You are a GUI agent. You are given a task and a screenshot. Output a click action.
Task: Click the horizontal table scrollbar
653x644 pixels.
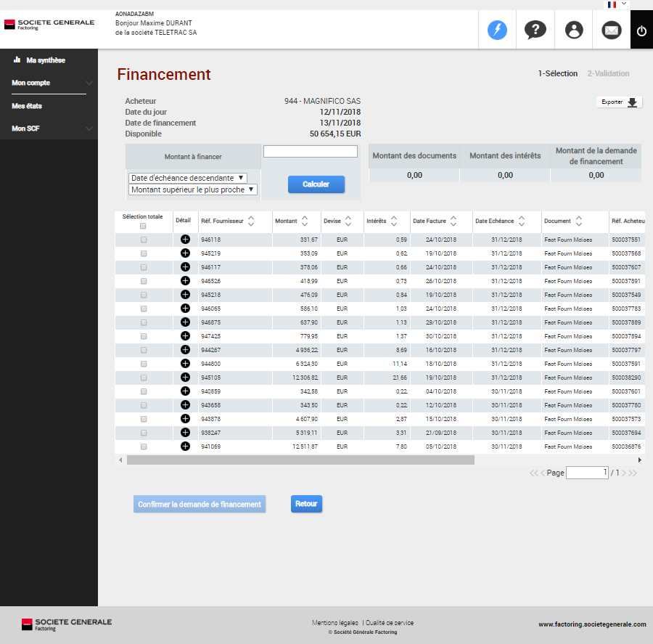point(300,460)
